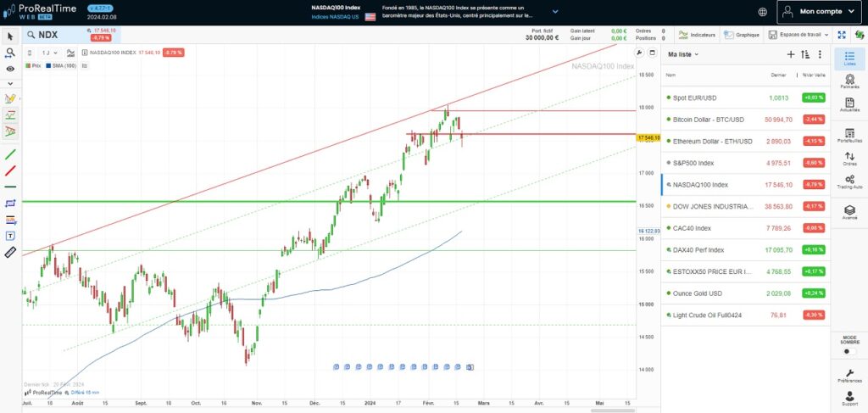Add an instrument with the plus icon
Image resolution: width=868 pixels, height=413 pixels.
coord(791,54)
